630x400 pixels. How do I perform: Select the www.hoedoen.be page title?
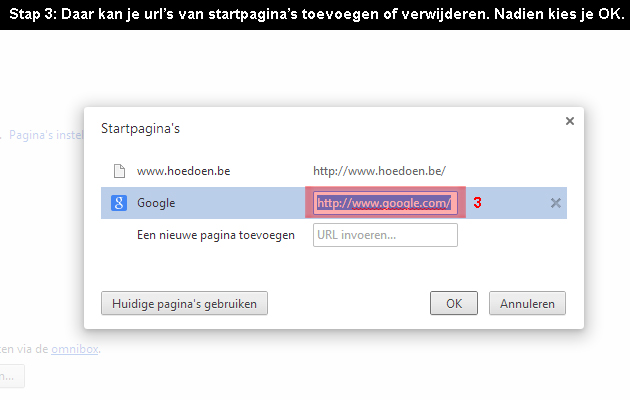[183, 171]
